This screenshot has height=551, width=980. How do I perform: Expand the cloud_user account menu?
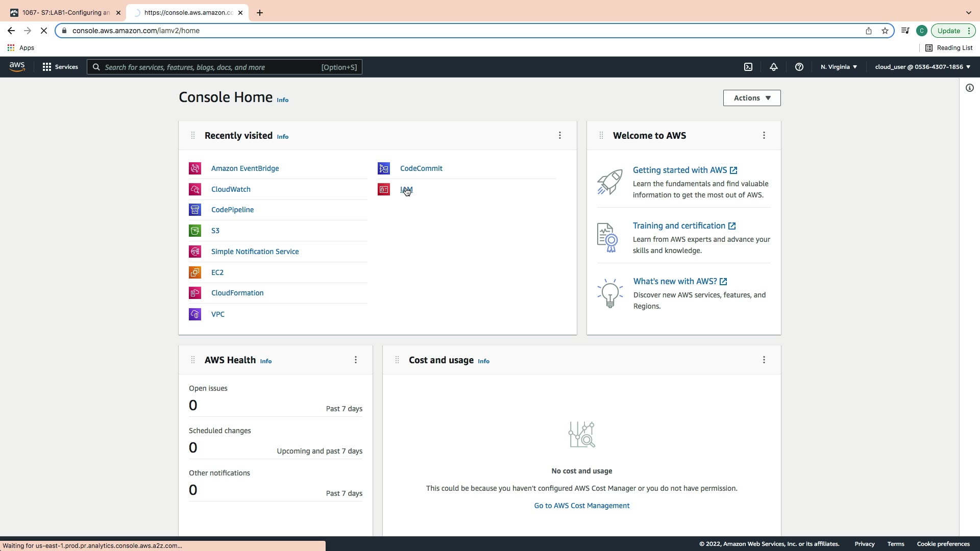pos(922,67)
